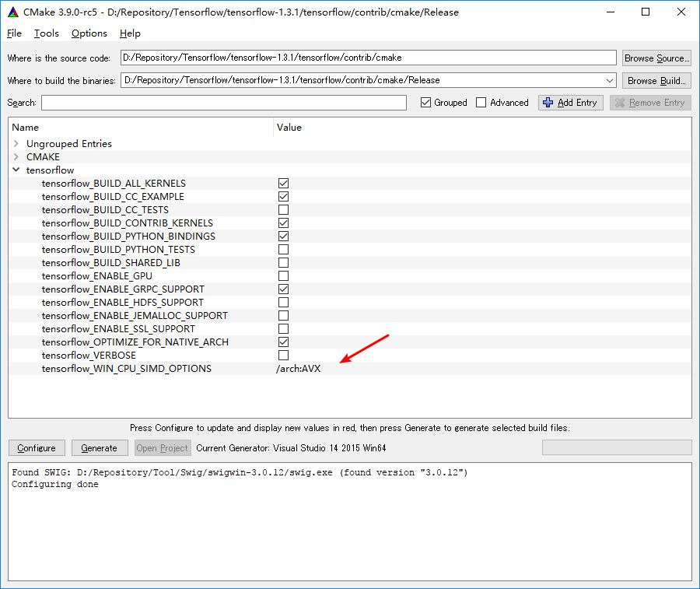Uncheck tensorflow_BUILD_CC_EXAMPLE option
This screenshot has height=589, width=700.
point(283,197)
